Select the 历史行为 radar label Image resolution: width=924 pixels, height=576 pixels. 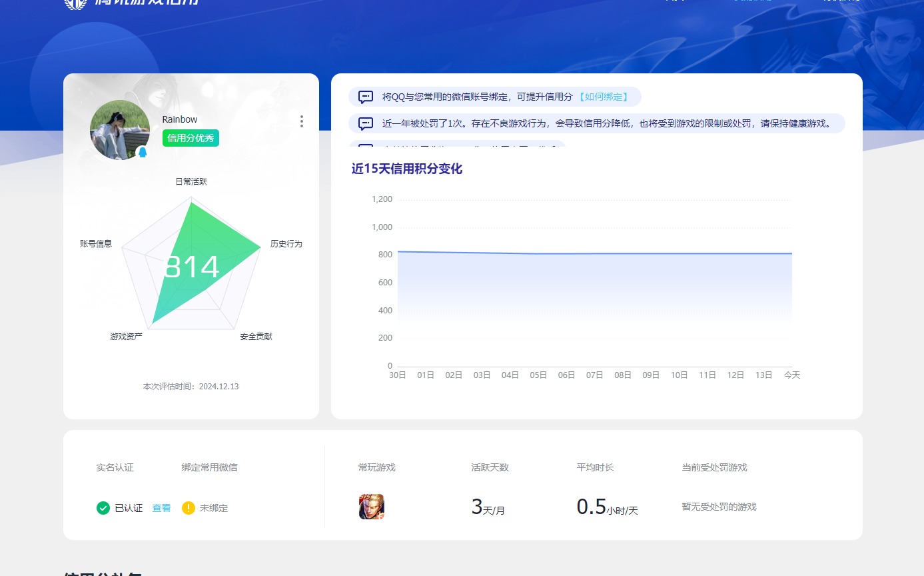[x=286, y=244]
